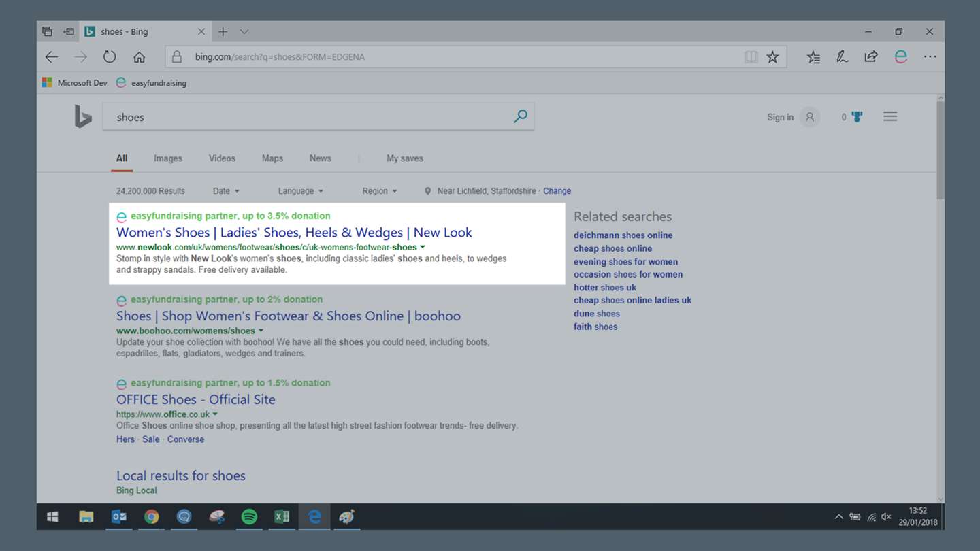Open the Language filter dropdown

pos(300,191)
